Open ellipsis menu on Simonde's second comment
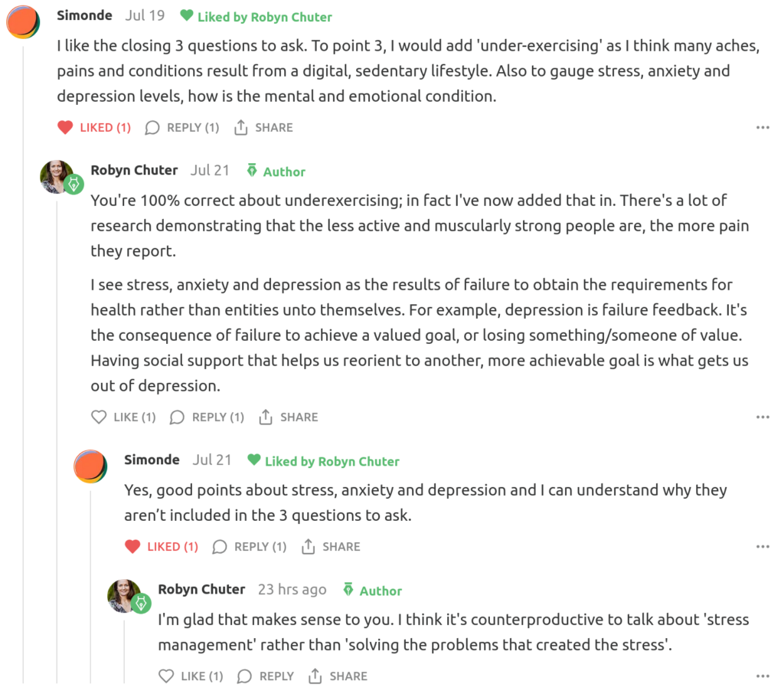 tap(763, 547)
